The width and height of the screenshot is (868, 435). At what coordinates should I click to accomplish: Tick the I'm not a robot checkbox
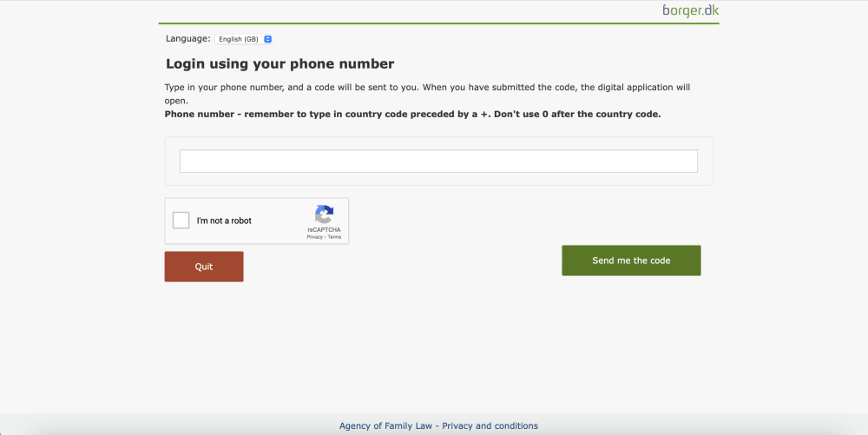click(x=181, y=221)
